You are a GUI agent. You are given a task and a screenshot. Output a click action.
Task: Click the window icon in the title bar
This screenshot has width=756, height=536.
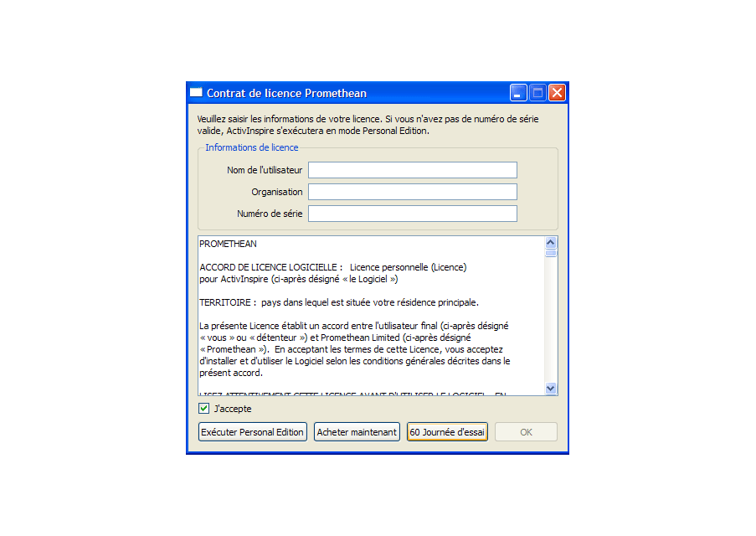[196, 93]
